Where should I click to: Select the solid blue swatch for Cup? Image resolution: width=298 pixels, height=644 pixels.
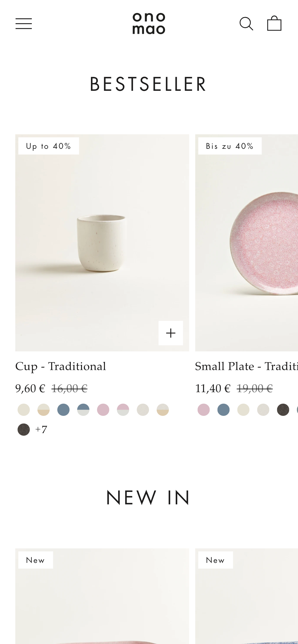[63, 410]
